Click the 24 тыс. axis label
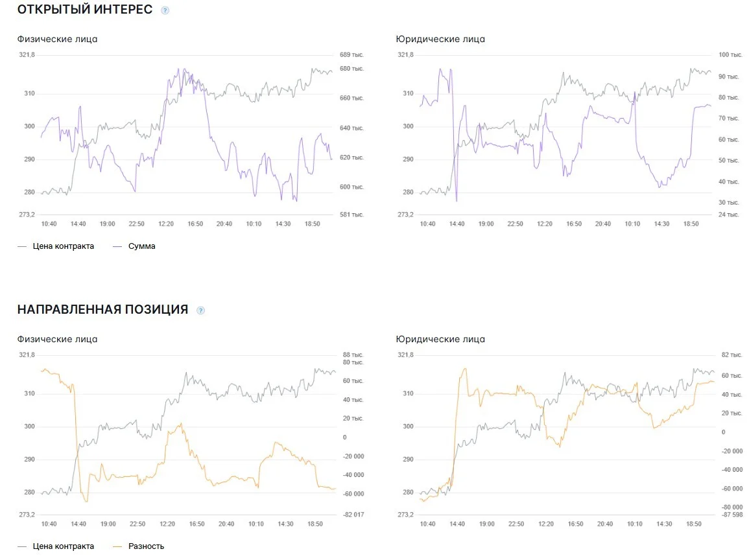 [728, 215]
